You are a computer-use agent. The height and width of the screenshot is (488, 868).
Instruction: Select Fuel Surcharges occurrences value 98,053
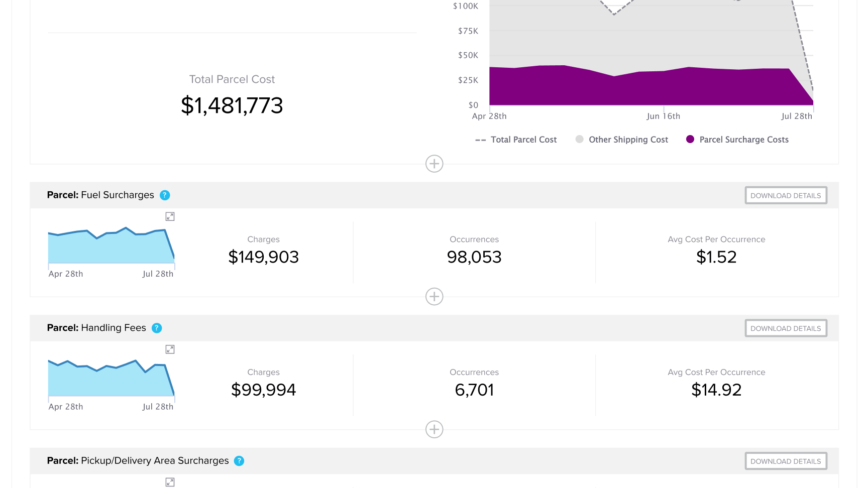point(474,257)
